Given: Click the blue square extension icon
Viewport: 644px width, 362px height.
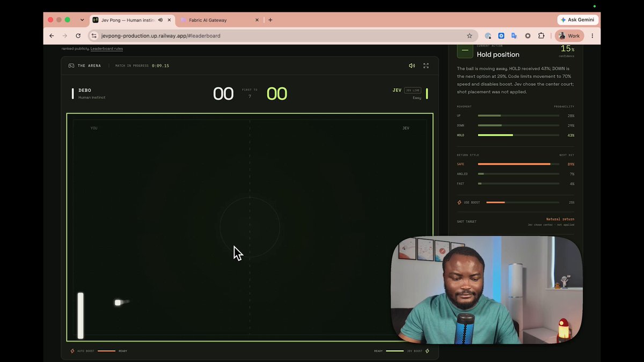Looking at the screenshot, I should [501, 36].
